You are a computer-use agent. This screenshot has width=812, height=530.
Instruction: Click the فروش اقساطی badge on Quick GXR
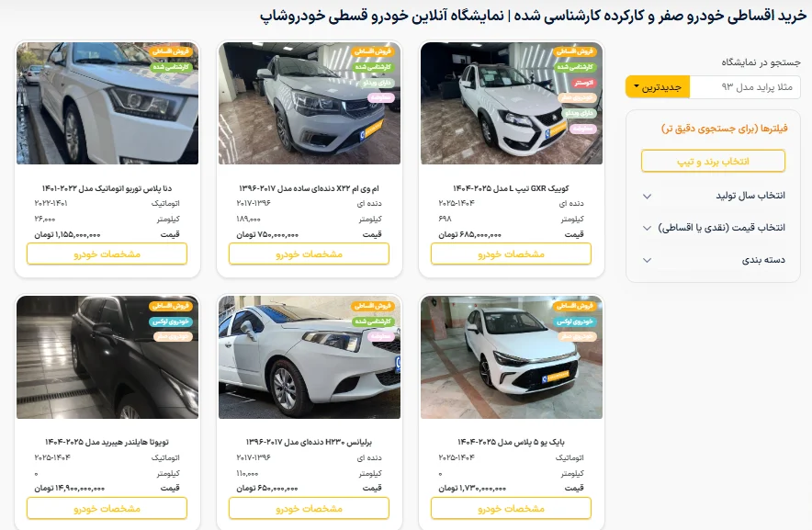click(575, 51)
